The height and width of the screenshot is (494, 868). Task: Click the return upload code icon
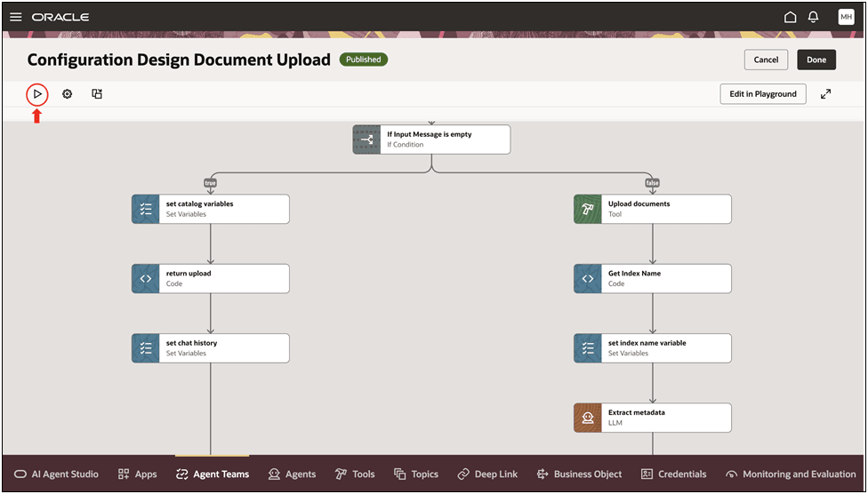pyautogui.click(x=146, y=278)
